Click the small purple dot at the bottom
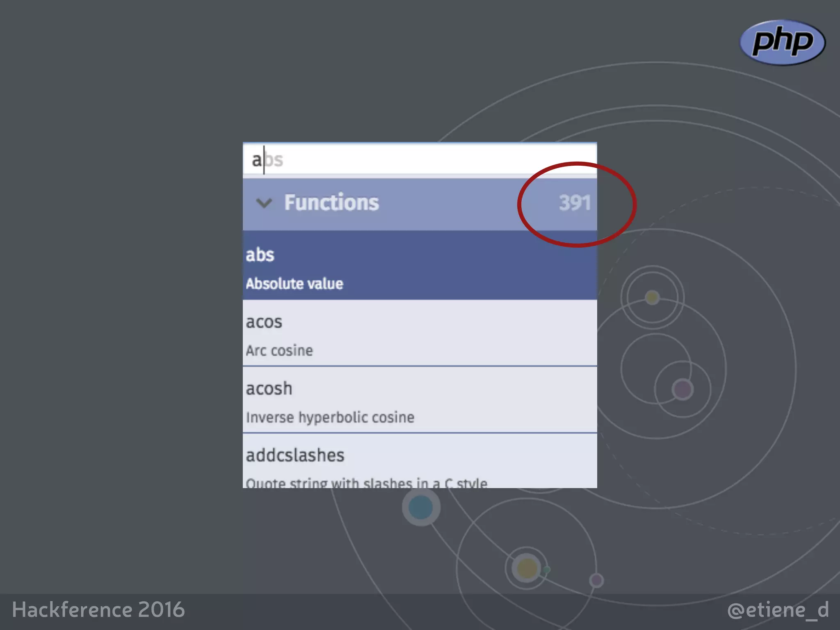 click(596, 580)
